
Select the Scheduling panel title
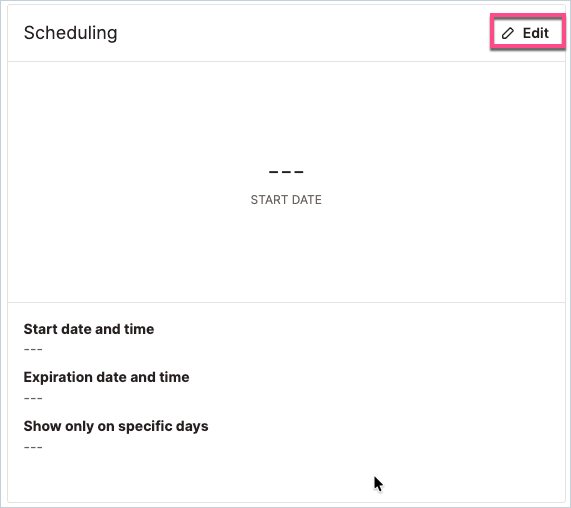(70, 33)
